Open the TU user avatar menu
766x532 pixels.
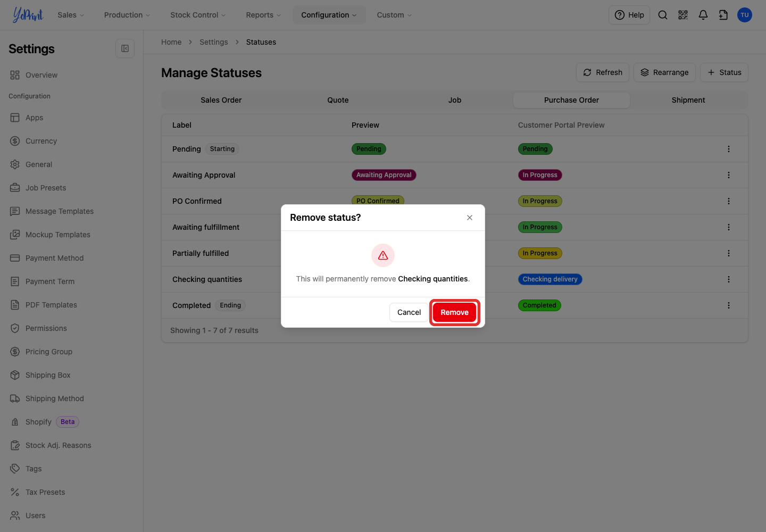(x=745, y=15)
